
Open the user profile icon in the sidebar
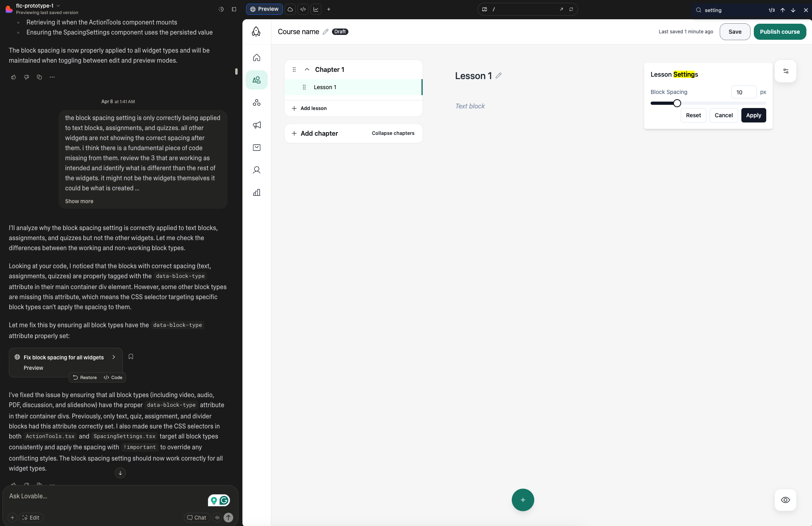pos(256,170)
